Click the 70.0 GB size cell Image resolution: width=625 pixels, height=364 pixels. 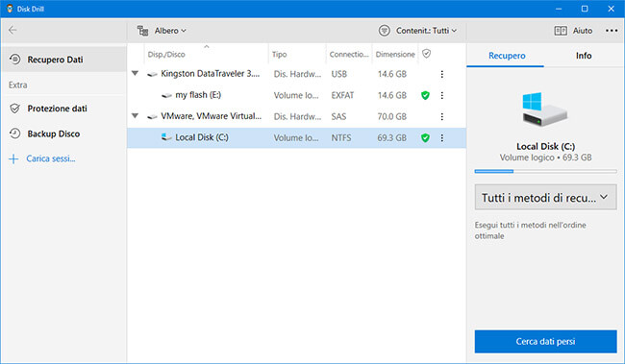pyautogui.click(x=391, y=116)
